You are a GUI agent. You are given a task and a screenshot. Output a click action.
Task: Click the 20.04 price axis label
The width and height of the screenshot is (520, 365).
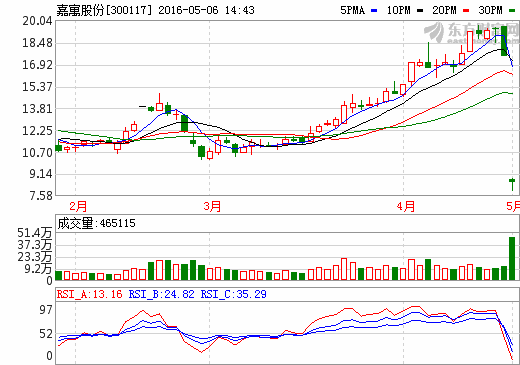[37, 21]
